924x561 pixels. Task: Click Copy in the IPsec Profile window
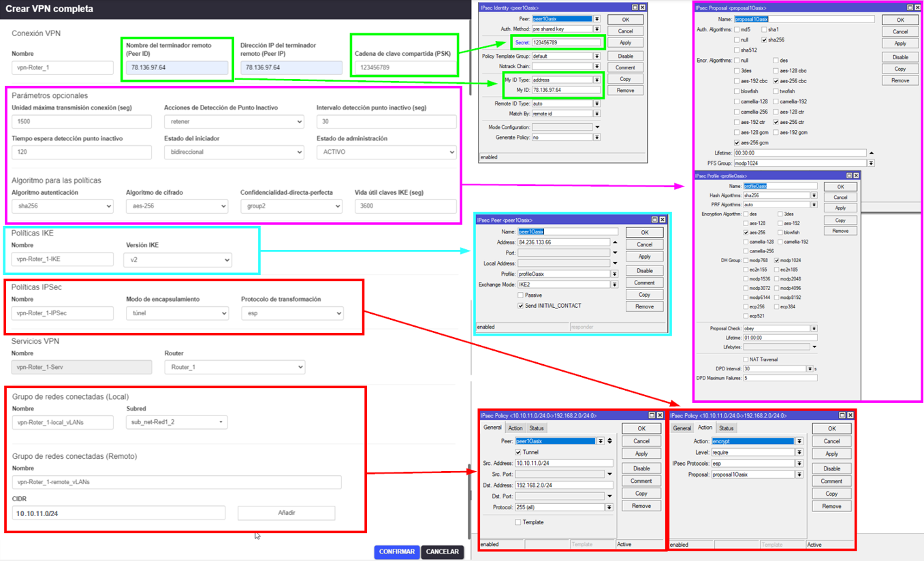pos(840,221)
